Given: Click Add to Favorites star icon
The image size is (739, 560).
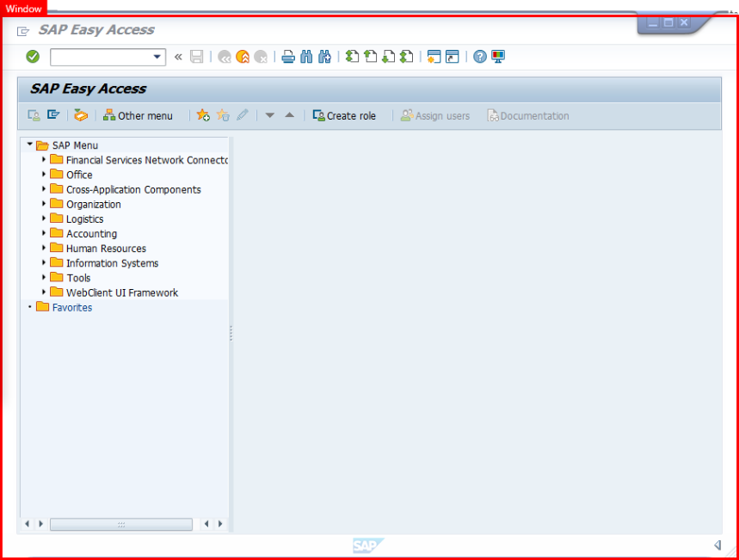Looking at the screenshot, I should 203,115.
